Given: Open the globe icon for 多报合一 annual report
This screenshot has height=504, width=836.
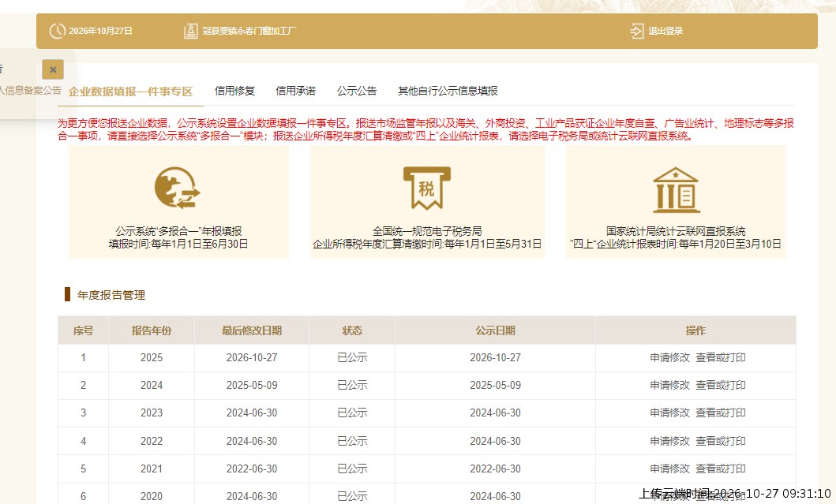Looking at the screenshot, I should click(177, 188).
